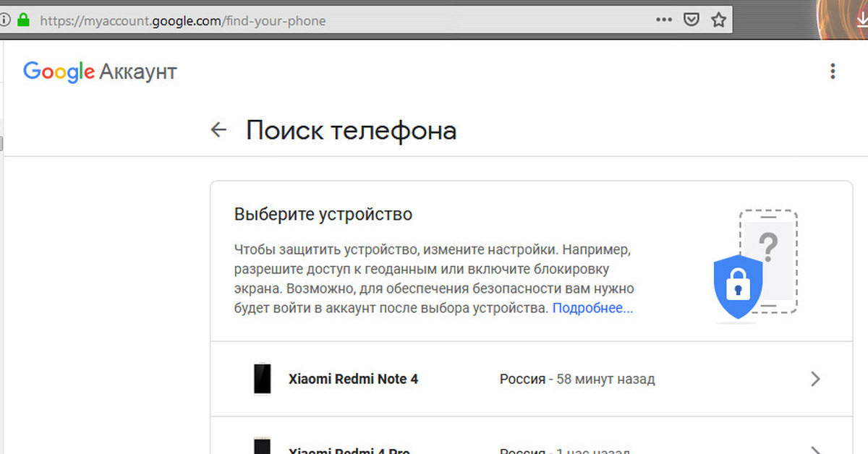Image resolution: width=868 pixels, height=454 pixels.
Task: Click the myaccount.google.com URL address field
Action: (x=340, y=21)
